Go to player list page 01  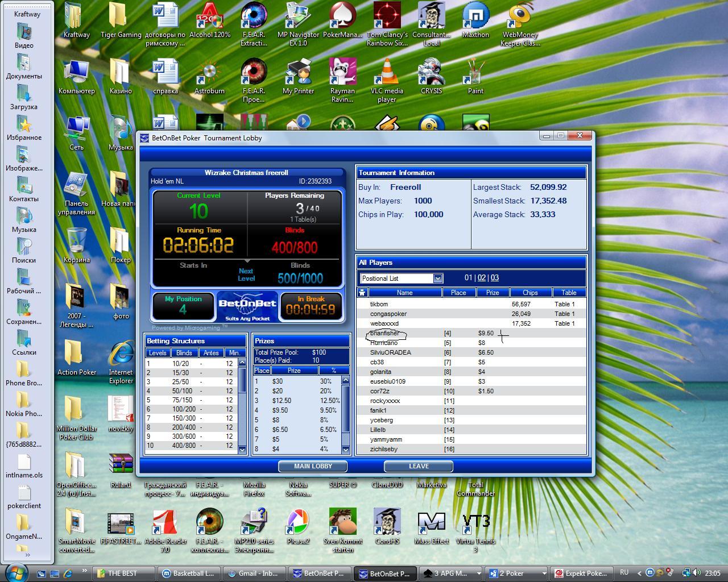pos(469,278)
